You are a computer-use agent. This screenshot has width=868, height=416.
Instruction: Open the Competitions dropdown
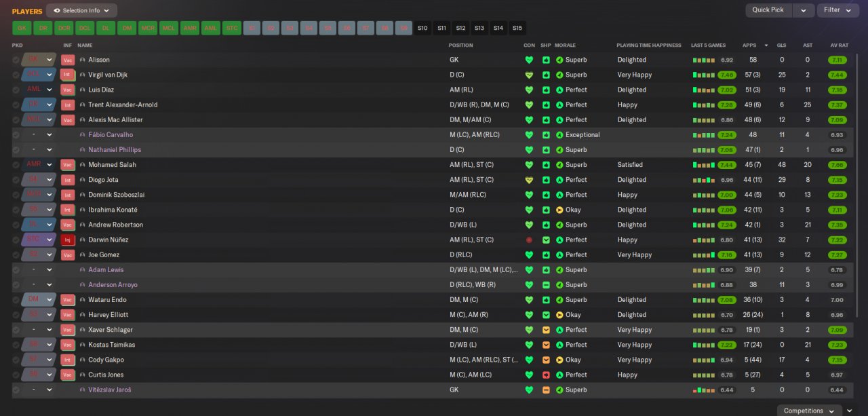click(x=810, y=411)
